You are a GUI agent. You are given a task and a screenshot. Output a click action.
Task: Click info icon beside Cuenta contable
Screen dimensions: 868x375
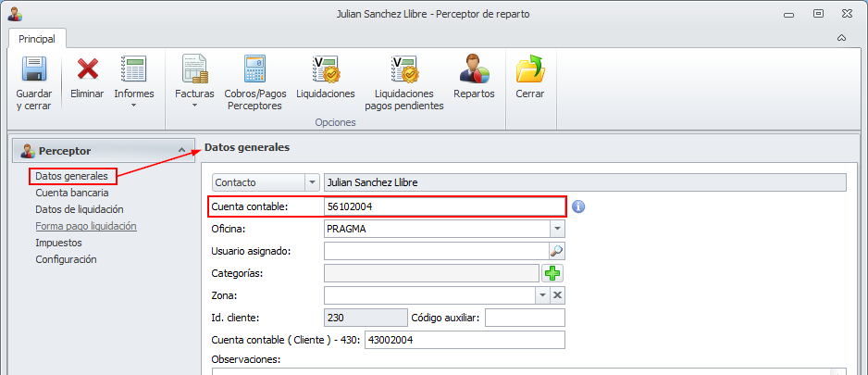pyautogui.click(x=578, y=206)
